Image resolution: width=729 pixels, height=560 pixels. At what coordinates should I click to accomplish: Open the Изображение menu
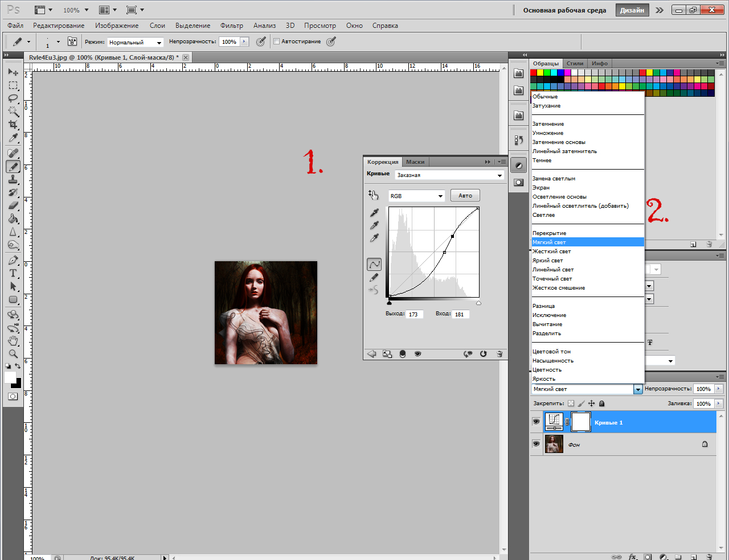pos(117,26)
